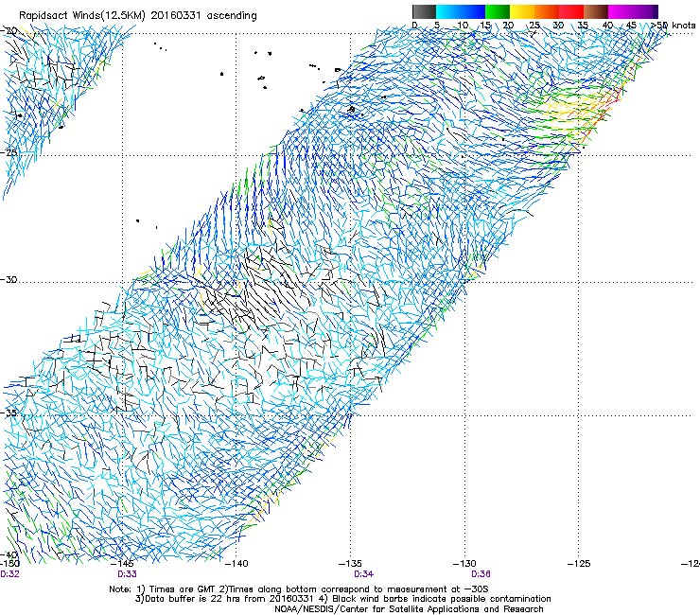Click the note 'Data buffer is 22 hrs'
700x615 pixels.
coord(193,599)
